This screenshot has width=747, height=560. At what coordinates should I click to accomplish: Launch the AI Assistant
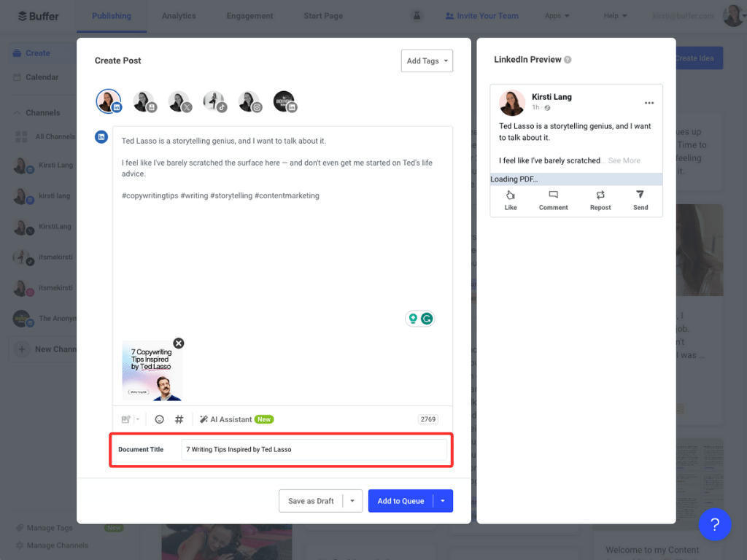click(x=236, y=419)
